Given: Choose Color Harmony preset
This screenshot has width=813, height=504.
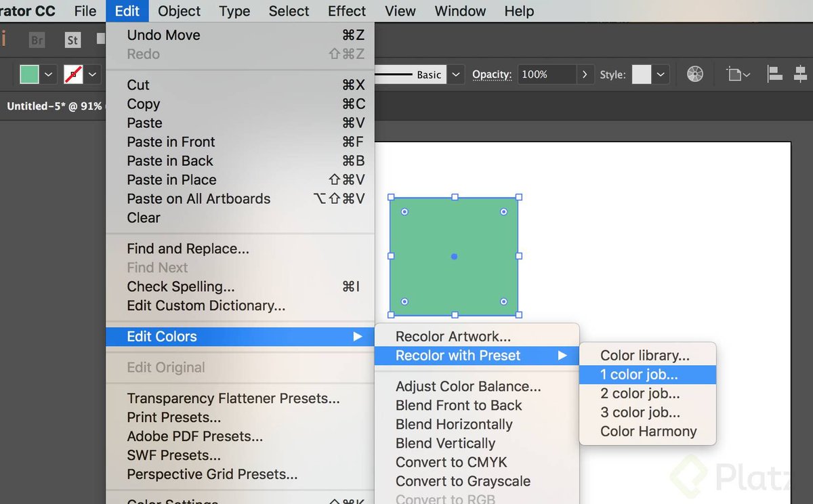Looking at the screenshot, I should 648,432.
